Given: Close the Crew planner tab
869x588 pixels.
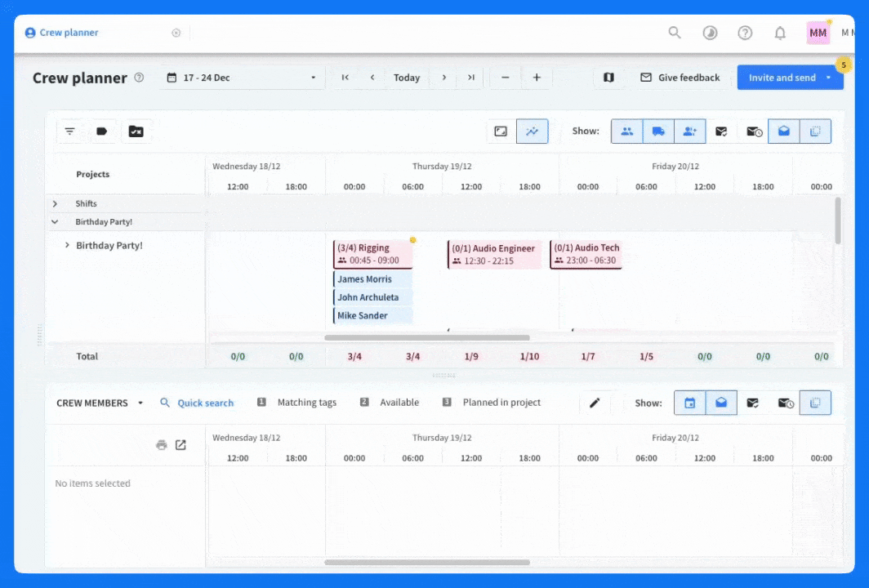Looking at the screenshot, I should [176, 33].
